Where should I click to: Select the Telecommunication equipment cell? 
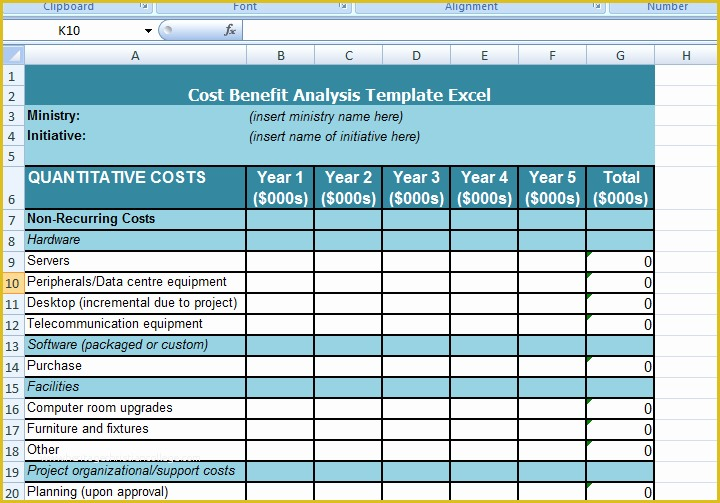[135, 324]
